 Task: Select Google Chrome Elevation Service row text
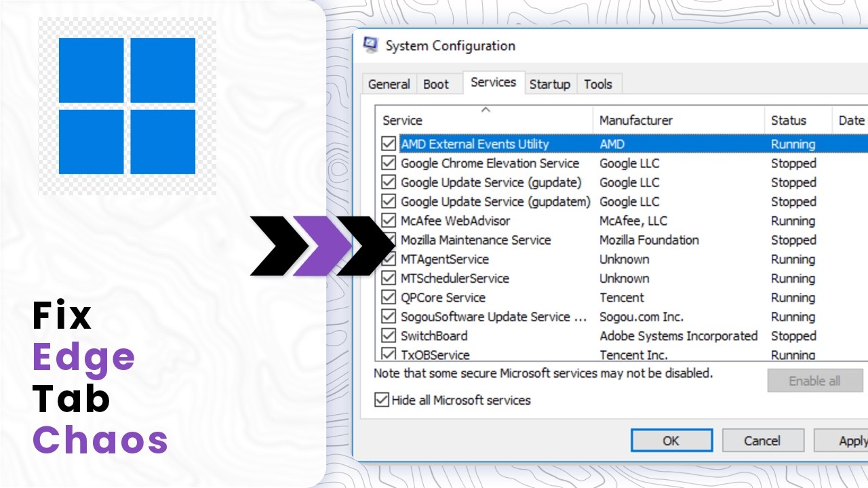[490, 163]
